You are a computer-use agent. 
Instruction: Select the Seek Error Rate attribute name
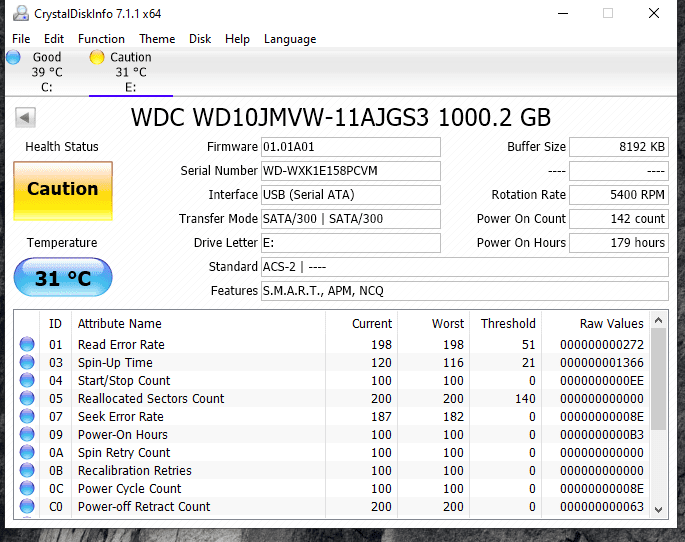(x=121, y=417)
